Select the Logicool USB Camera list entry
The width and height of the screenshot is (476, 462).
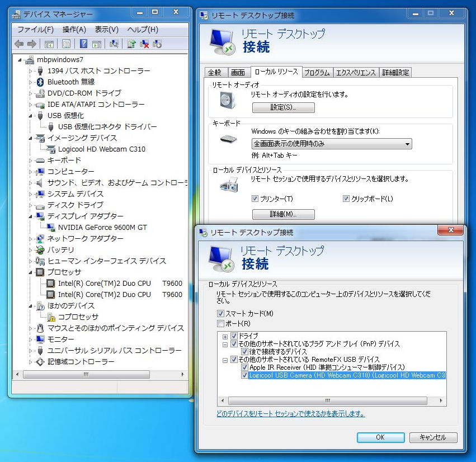click(x=347, y=375)
